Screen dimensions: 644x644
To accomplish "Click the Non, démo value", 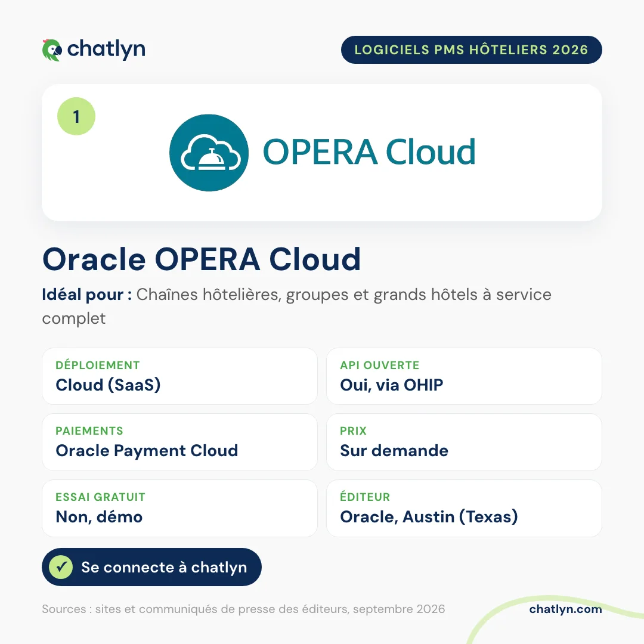I will 99,516.
